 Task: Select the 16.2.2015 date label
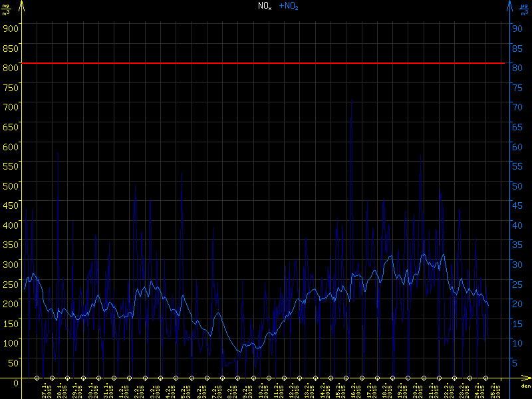coord(354,390)
